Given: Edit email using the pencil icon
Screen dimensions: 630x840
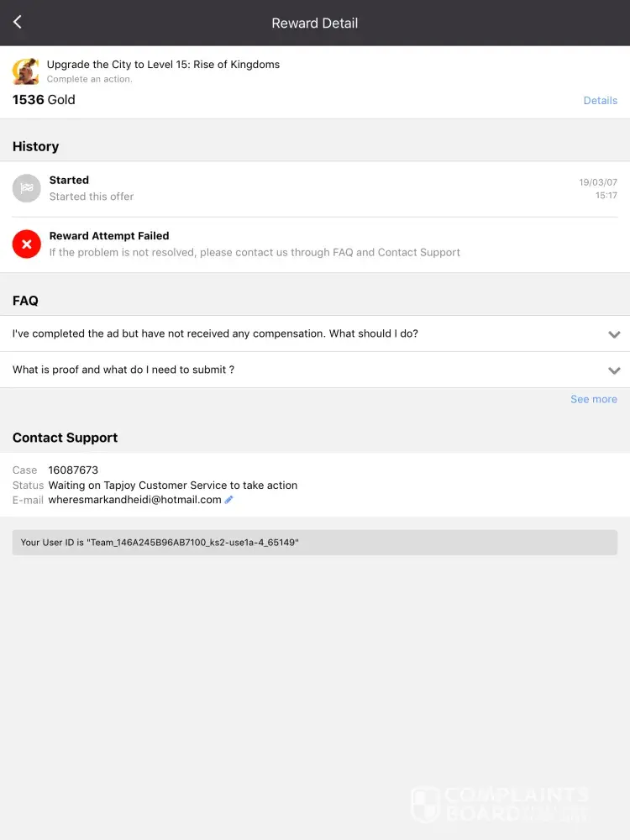Looking at the screenshot, I should click(229, 500).
